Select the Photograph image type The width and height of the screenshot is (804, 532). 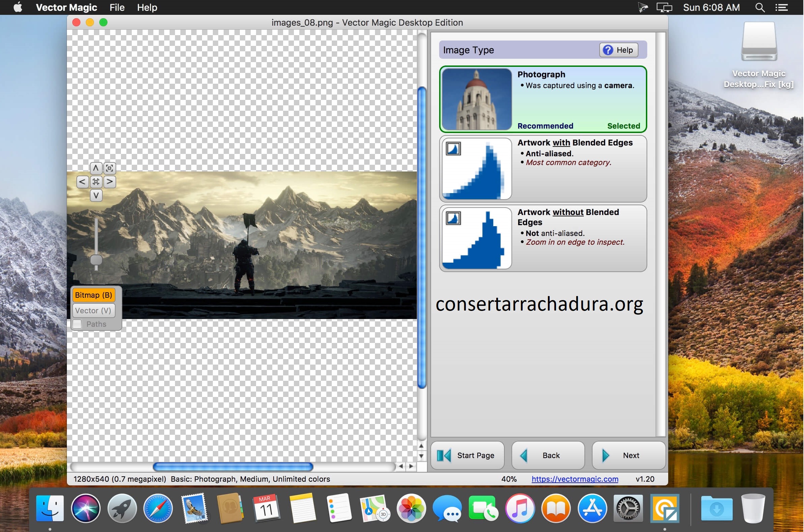tap(543, 99)
